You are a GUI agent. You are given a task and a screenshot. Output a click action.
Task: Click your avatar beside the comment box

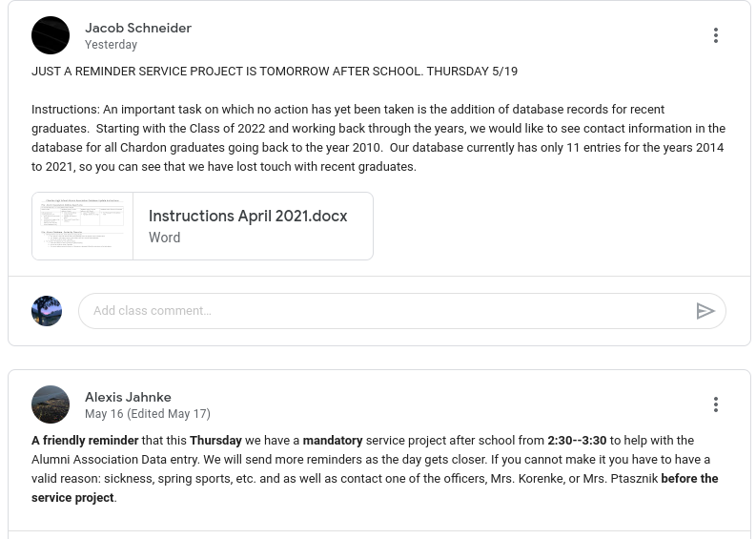click(x=47, y=311)
